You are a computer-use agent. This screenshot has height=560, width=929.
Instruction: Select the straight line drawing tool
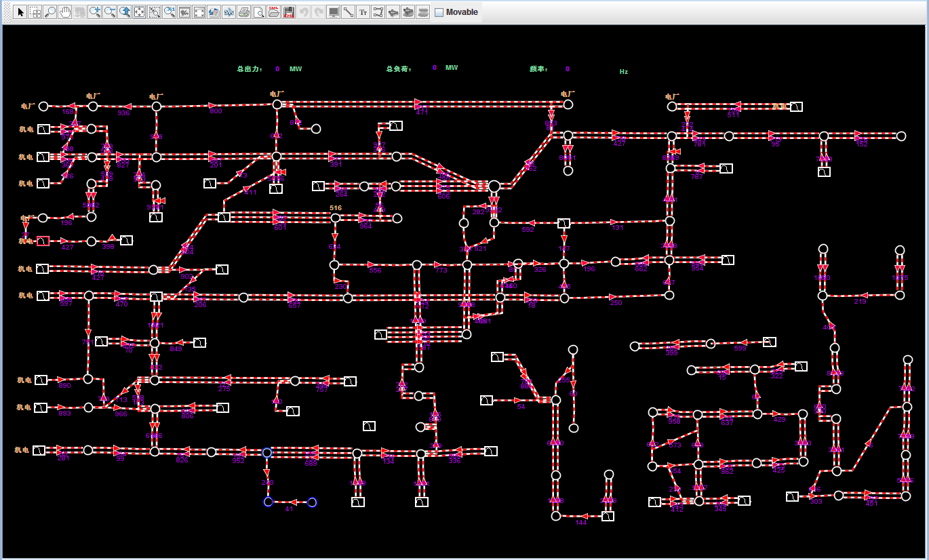(348, 12)
